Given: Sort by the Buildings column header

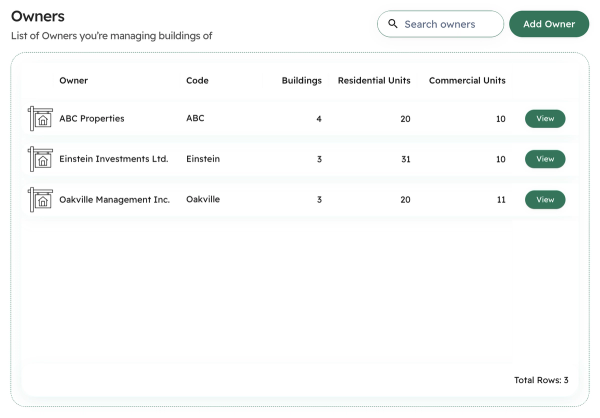Looking at the screenshot, I should [302, 80].
